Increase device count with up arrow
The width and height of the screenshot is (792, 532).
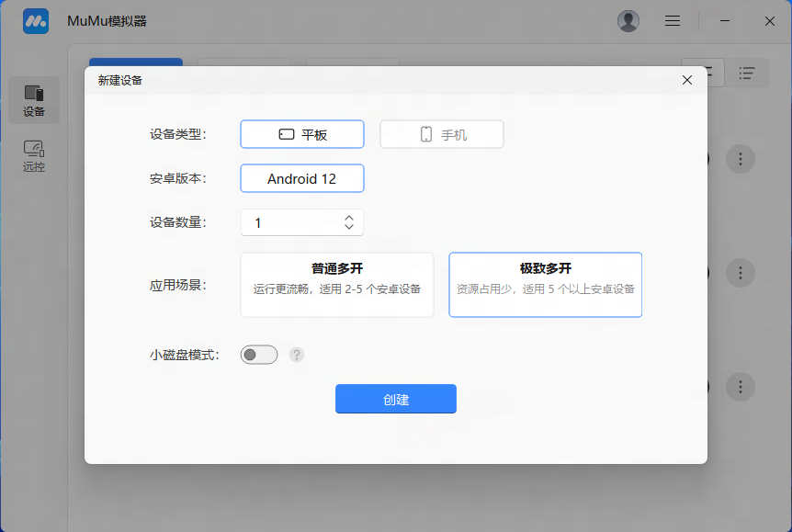click(x=349, y=218)
